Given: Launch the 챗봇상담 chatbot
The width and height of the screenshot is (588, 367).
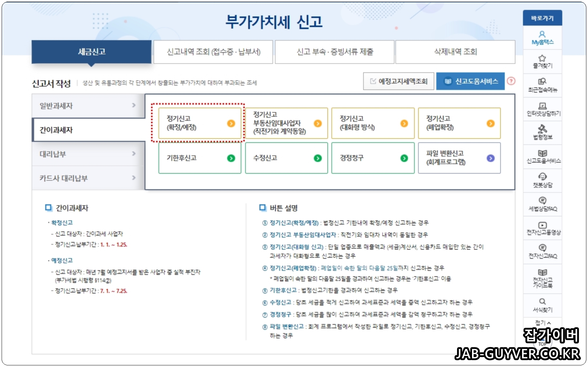Looking at the screenshot, I should [x=542, y=180].
